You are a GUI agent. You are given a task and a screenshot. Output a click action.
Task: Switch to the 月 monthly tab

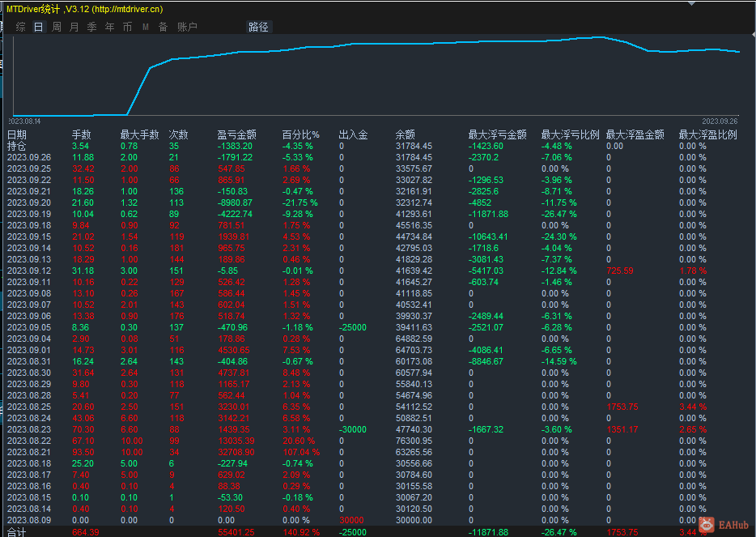(74, 27)
